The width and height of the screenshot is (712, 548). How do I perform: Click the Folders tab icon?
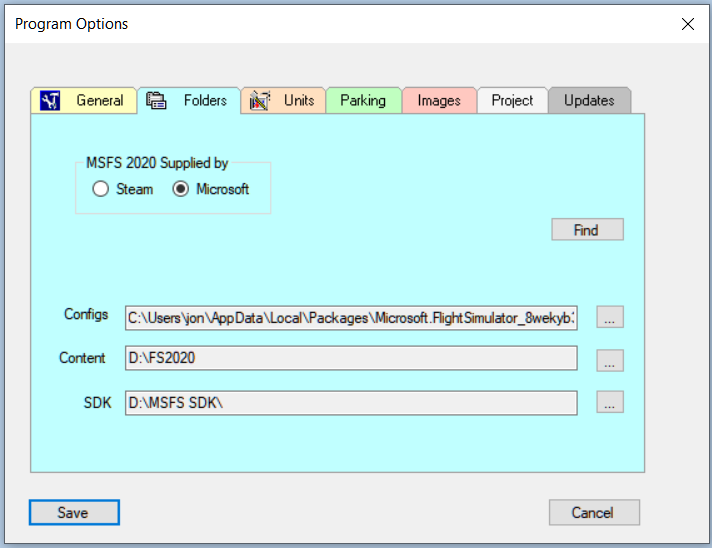point(156,100)
